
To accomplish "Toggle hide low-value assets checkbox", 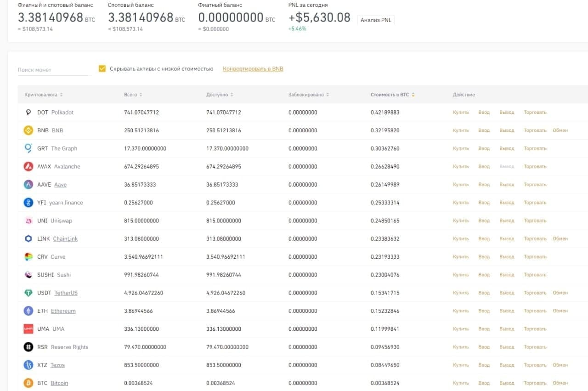I will coord(102,68).
